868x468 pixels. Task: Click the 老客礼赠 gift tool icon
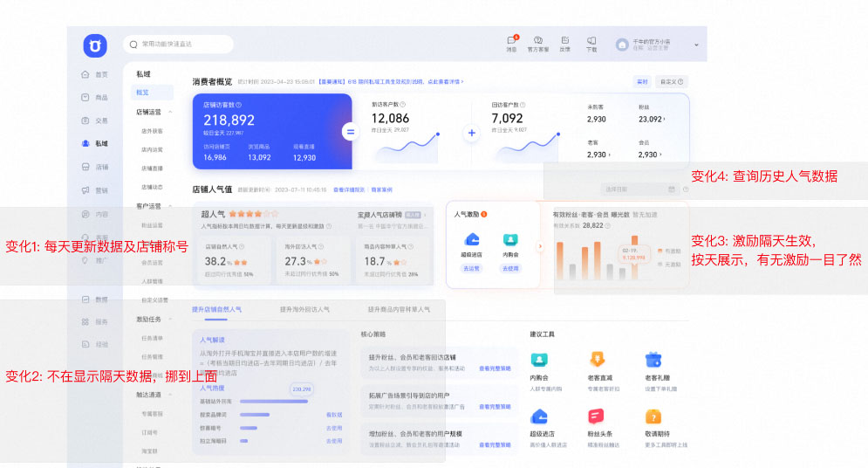click(653, 360)
